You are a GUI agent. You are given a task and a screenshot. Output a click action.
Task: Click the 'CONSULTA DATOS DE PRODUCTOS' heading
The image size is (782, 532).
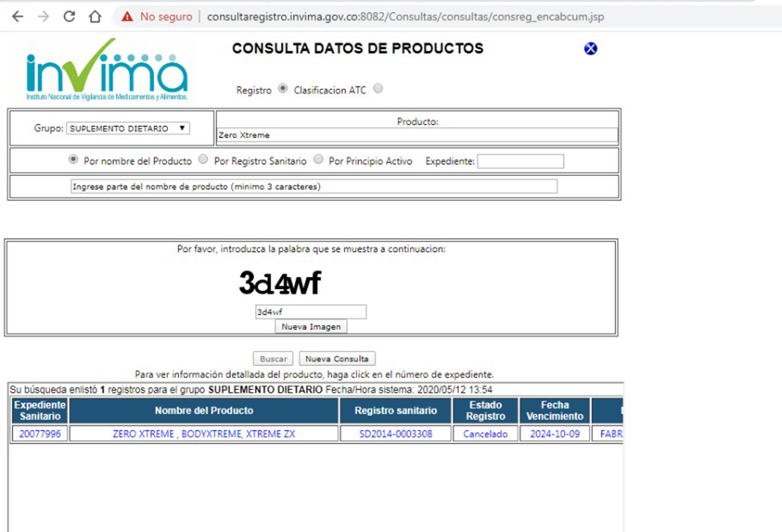click(358, 48)
